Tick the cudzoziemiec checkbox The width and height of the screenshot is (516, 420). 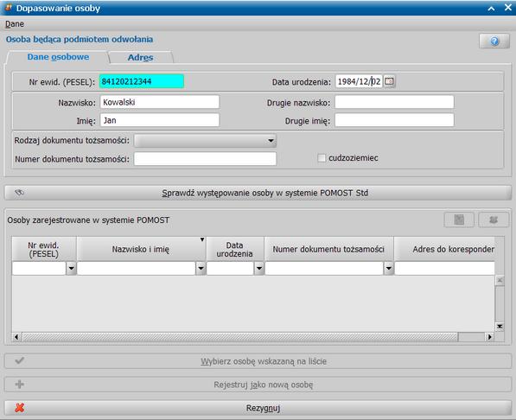point(322,158)
